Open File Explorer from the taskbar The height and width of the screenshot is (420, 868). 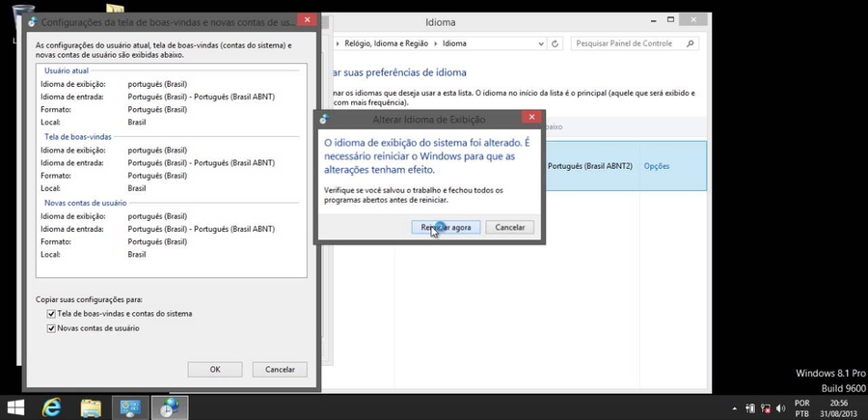pos(91,407)
